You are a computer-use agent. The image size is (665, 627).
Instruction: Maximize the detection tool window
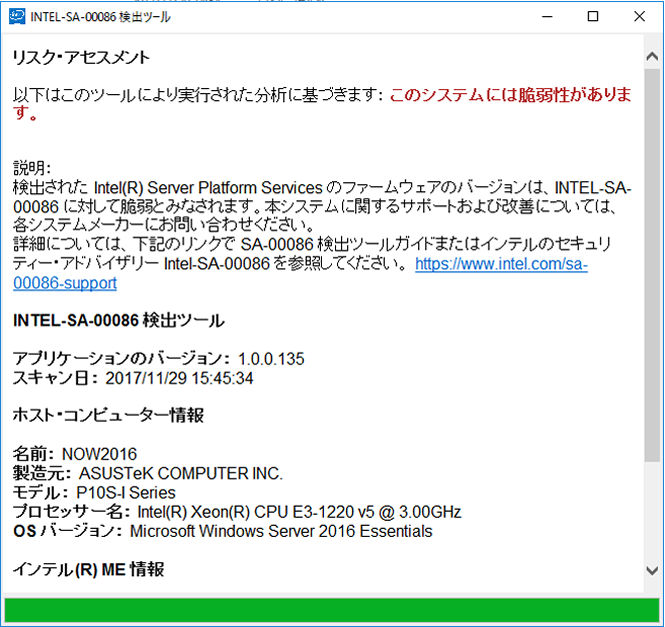(593, 17)
